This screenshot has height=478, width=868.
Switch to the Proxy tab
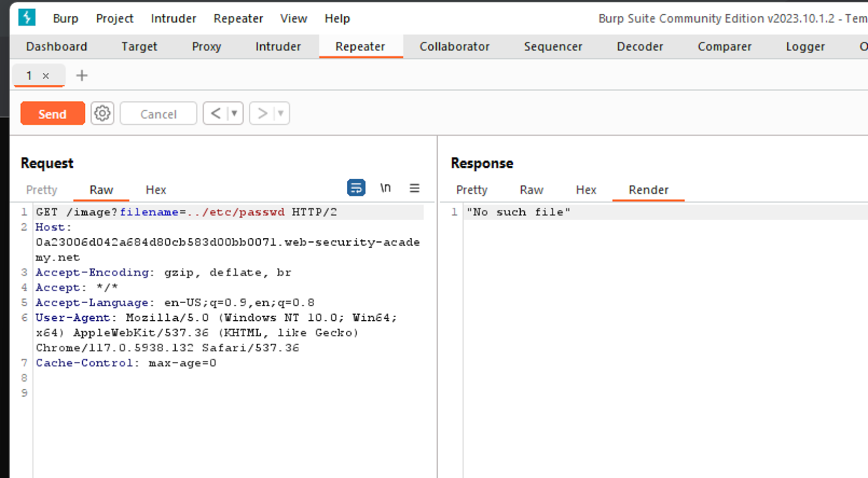207,47
